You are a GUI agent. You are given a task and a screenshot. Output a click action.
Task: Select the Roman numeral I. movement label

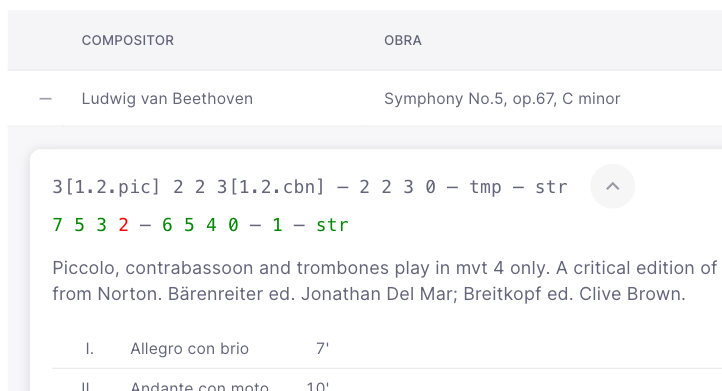[x=90, y=349]
